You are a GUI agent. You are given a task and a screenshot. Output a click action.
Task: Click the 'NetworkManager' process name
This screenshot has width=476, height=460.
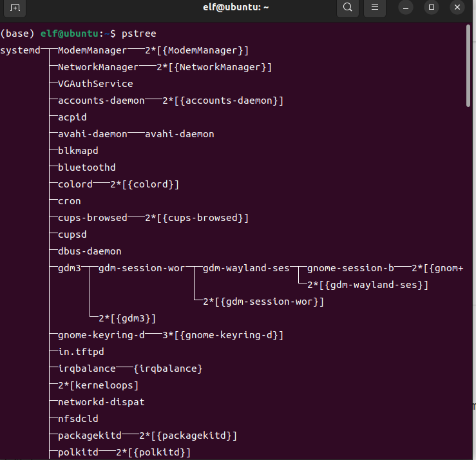tap(98, 67)
